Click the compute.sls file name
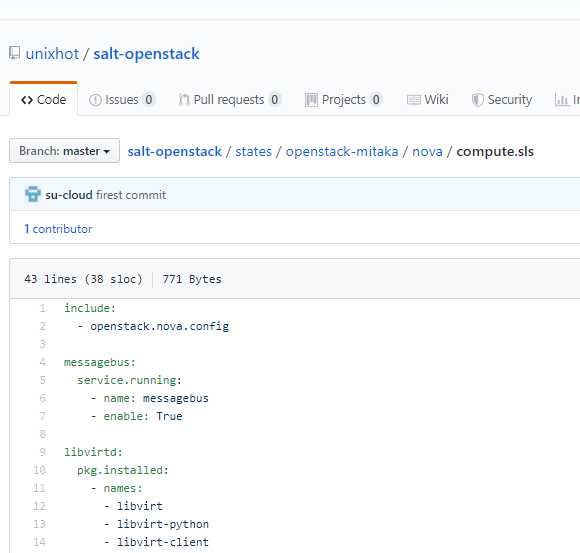This screenshot has height=553, width=580. [x=495, y=152]
